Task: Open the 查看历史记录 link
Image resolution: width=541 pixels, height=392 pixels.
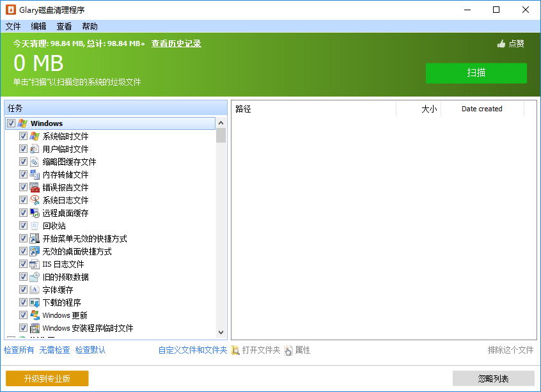Action: pos(176,43)
